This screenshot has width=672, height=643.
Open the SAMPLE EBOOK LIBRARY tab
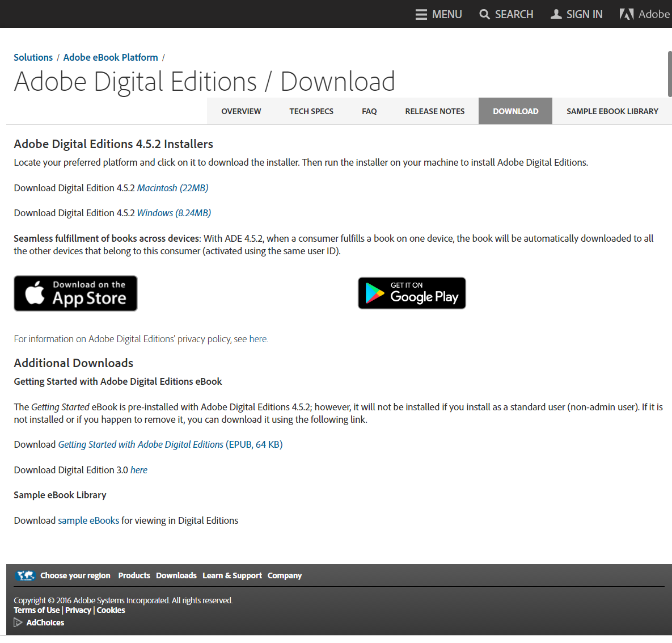click(x=612, y=111)
